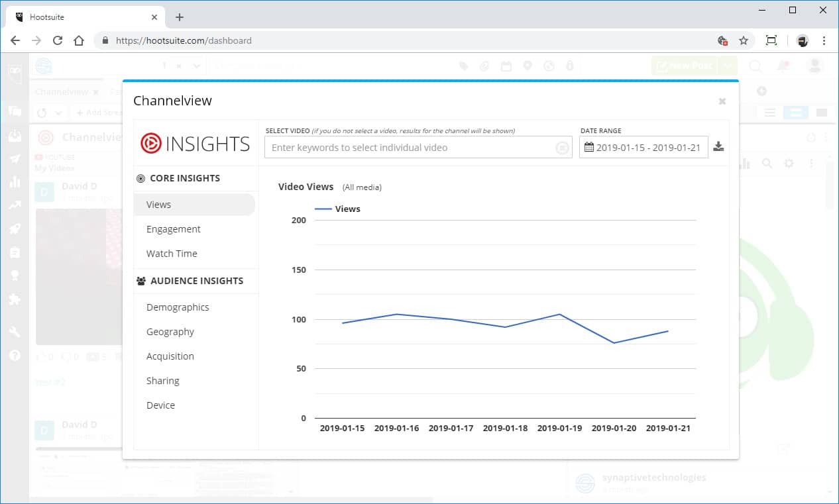Image resolution: width=839 pixels, height=504 pixels.
Task: Open the puzzle-piece App Directory in Hootsuite sidebar
Action: click(x=15, y=299)
